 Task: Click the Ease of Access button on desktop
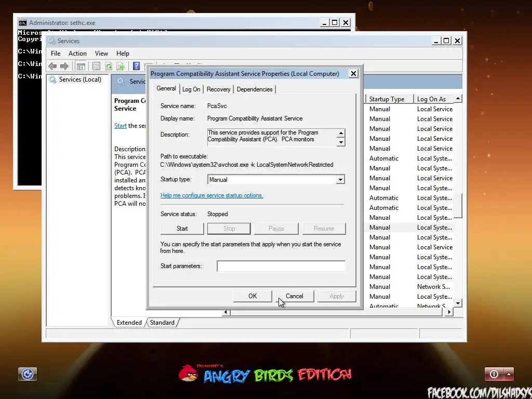[x=28, y=374]
